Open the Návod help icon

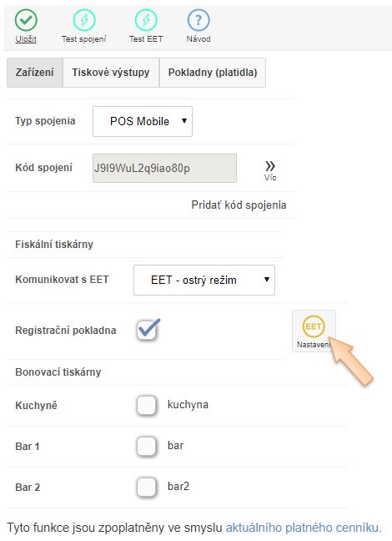199,20
